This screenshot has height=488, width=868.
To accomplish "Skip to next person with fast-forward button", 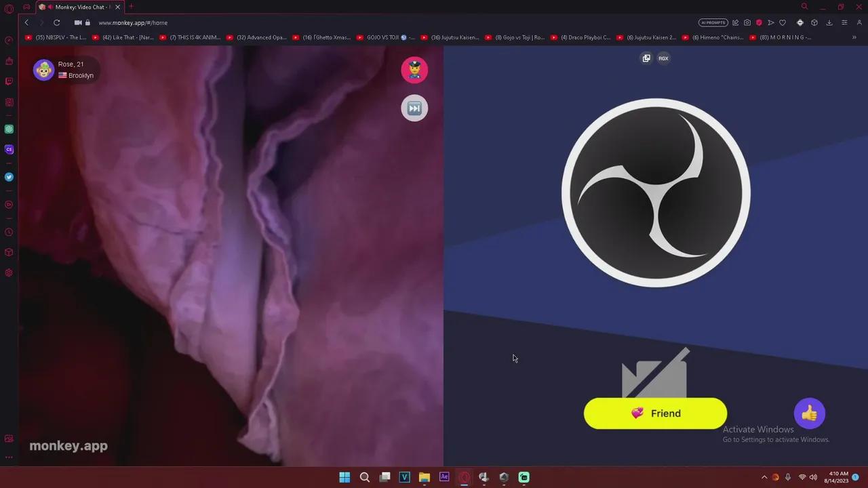I will [414, 108].
